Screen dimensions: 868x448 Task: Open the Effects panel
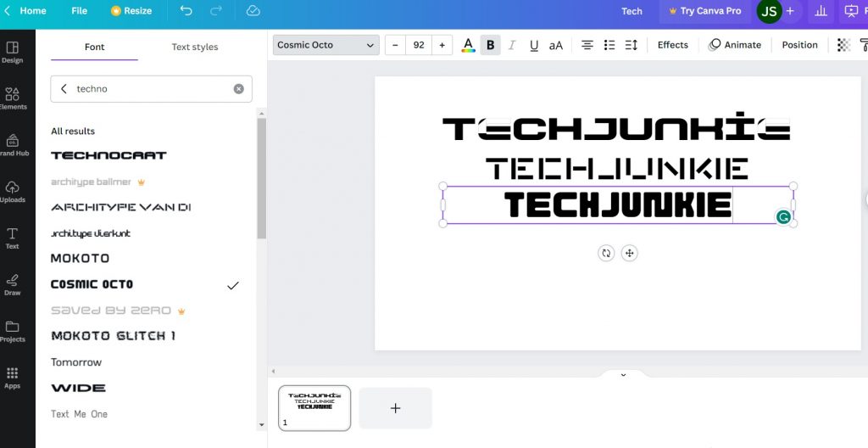pos(672,45)
